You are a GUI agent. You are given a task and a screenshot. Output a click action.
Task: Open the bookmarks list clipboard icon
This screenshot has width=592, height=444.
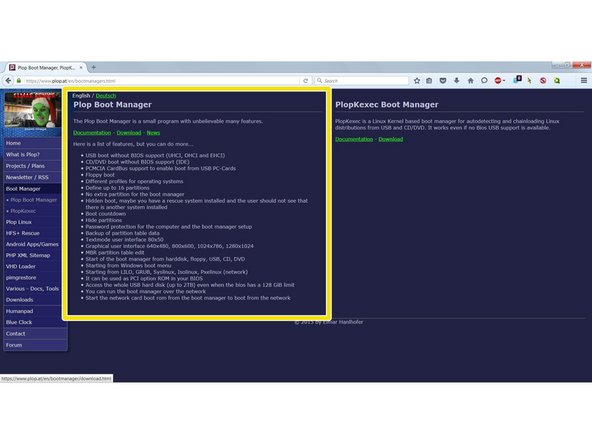pos(429,80)
